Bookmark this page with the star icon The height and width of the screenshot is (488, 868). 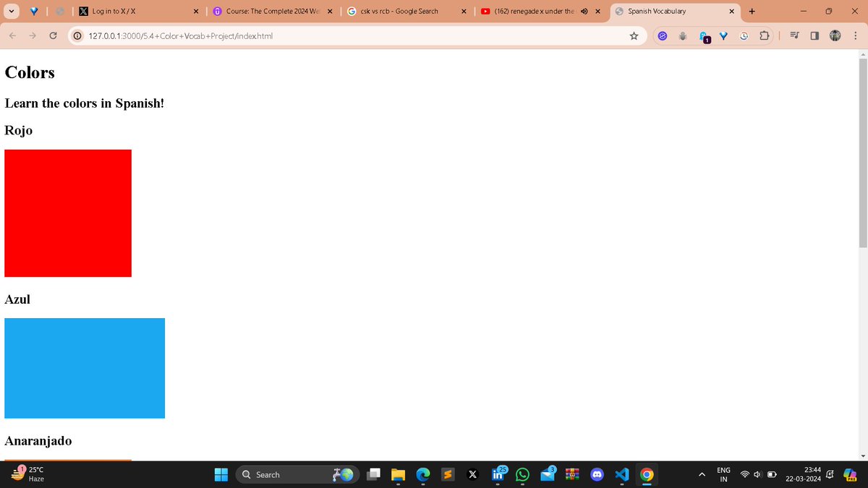(x=634, y=35)
